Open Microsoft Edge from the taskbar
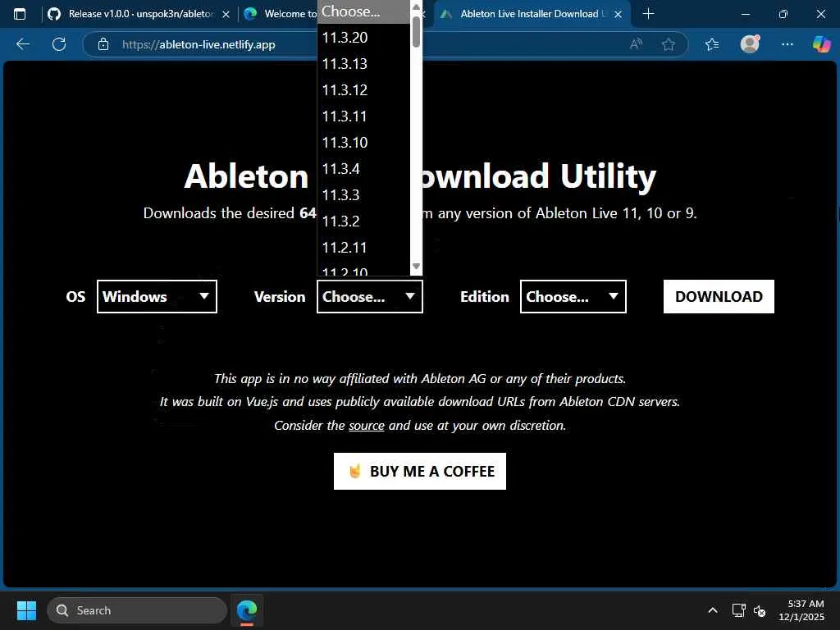The width and height of the screenshot is (840, 630). coord(247,610)
